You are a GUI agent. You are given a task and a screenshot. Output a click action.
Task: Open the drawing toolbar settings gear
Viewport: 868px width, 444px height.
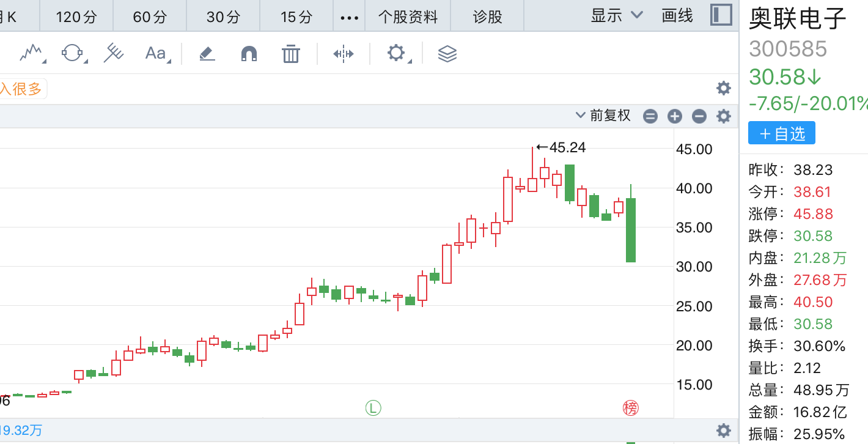(x=396, y=53)
